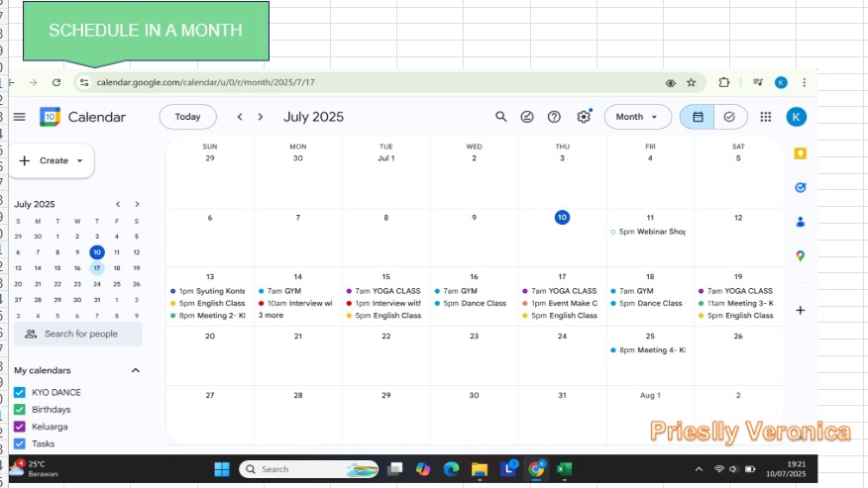This screenshot has height=488, width=868.
Task: Switch to Tasks view icon
Action: pyautogui.click(x=729, y=117)
